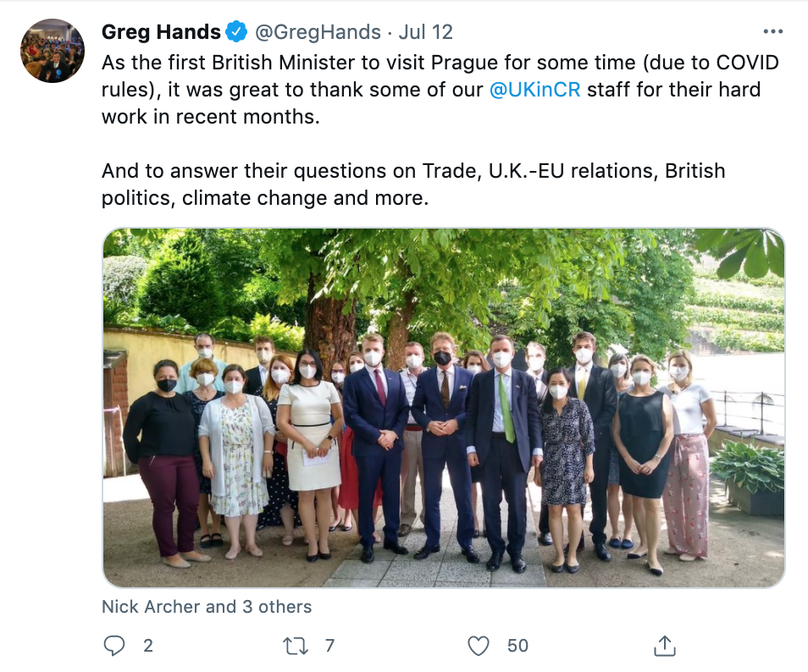The width and height of the screenshot is (808, 672).
Task: Click the blue verified badge
Action: 236,32
